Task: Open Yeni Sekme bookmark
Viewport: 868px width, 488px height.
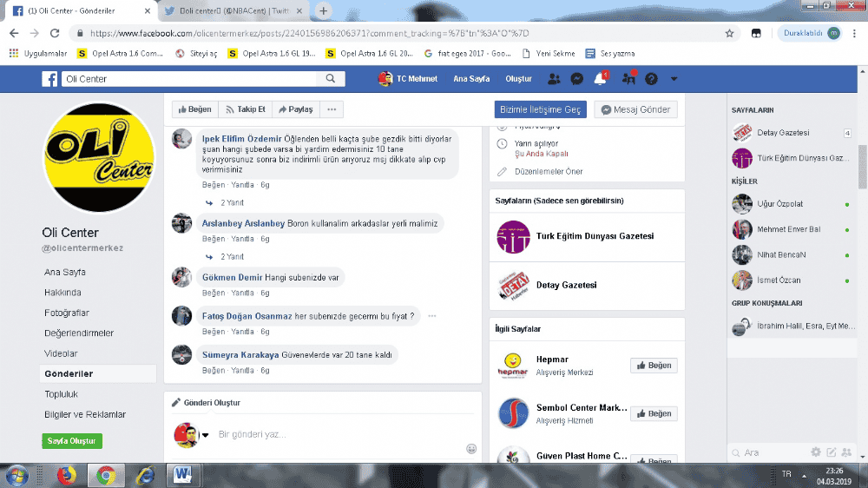Action: (x=549, y=54)
